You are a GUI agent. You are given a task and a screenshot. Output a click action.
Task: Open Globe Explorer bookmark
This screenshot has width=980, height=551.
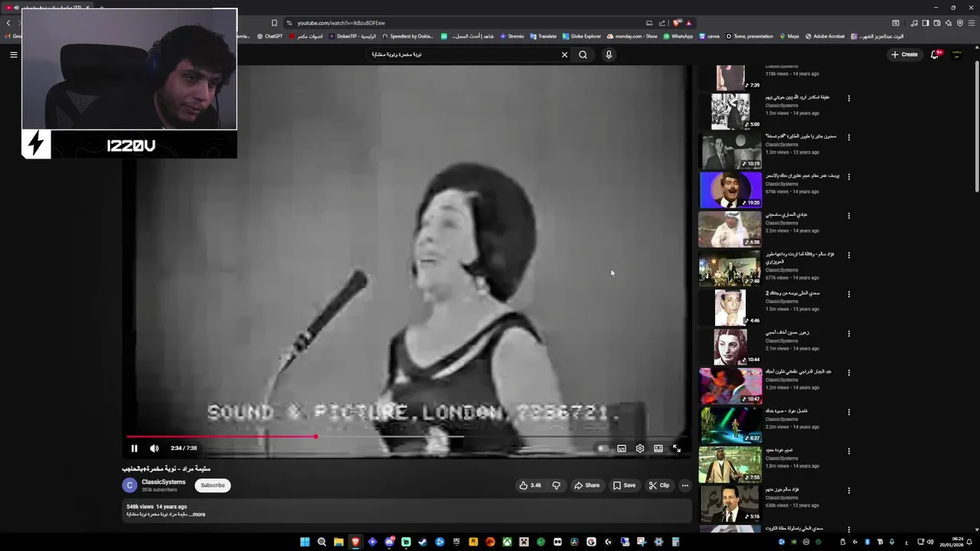pyautogui.click(x=582, y=36)
